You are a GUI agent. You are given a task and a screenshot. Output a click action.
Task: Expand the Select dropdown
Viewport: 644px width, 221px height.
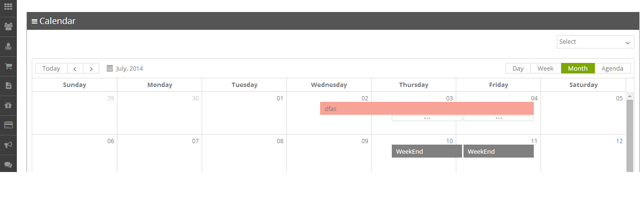(595, 42)
